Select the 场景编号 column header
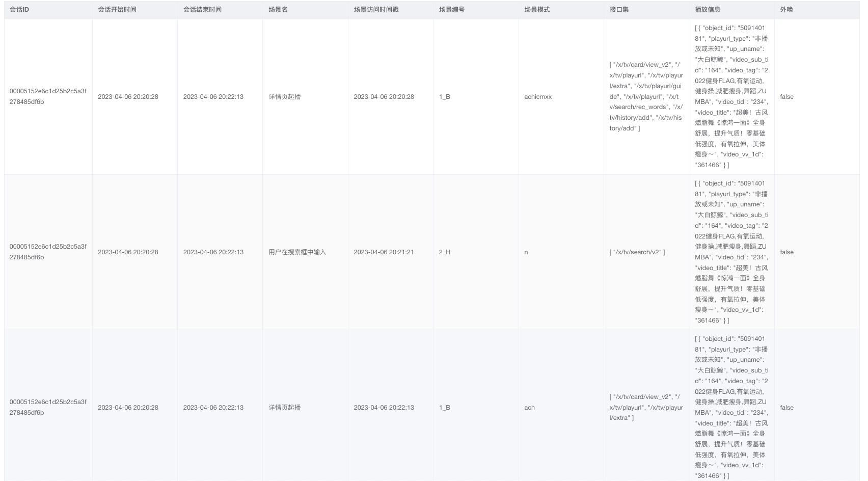The height and width of the screenshot is (481, 868). pyautogui.click(x=452, y=10)
